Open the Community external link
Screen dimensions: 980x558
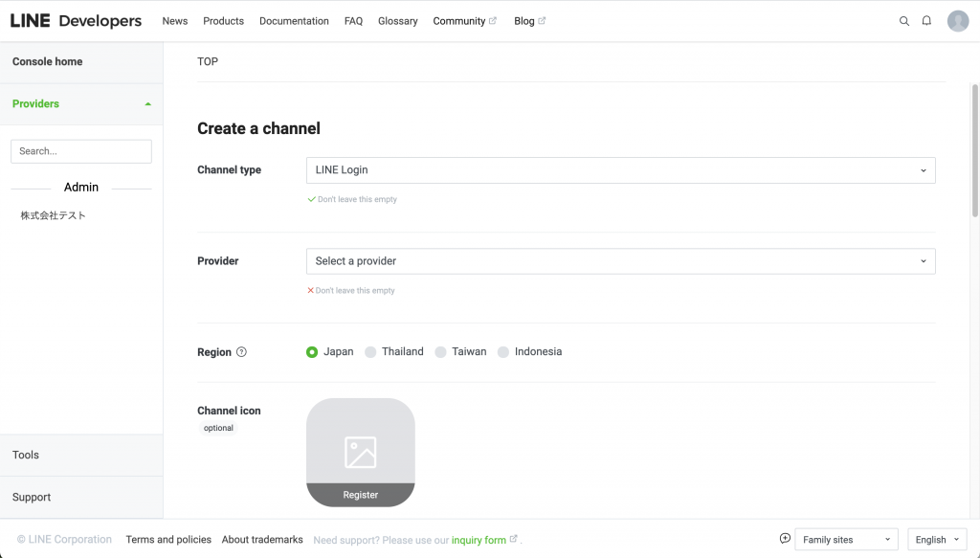tap(464, 21)
